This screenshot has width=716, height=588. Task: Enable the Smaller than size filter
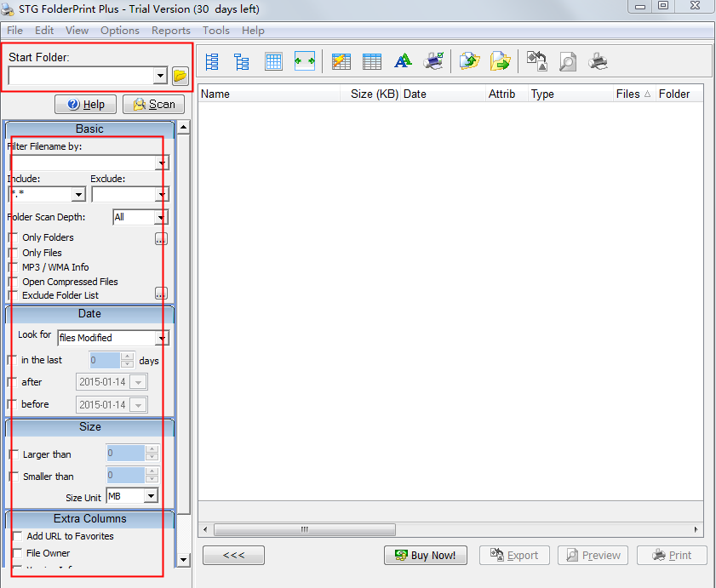click(x=14, y=477)
